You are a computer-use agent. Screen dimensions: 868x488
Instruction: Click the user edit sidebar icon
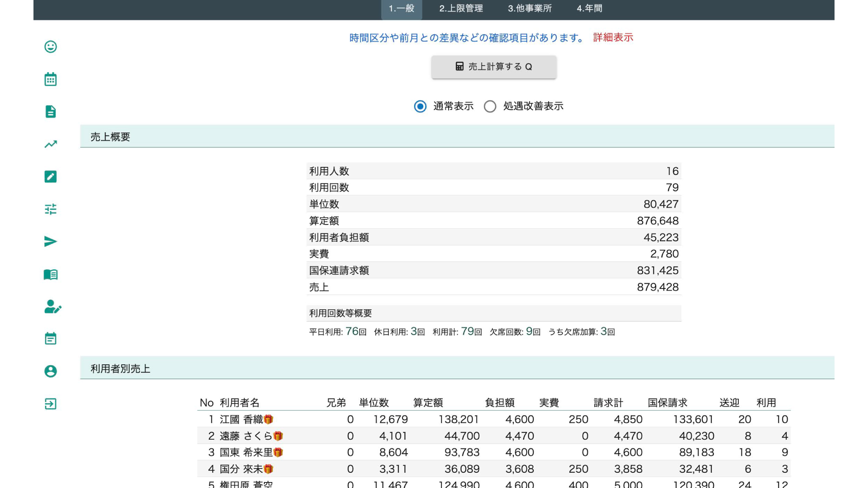pos(52,307)
